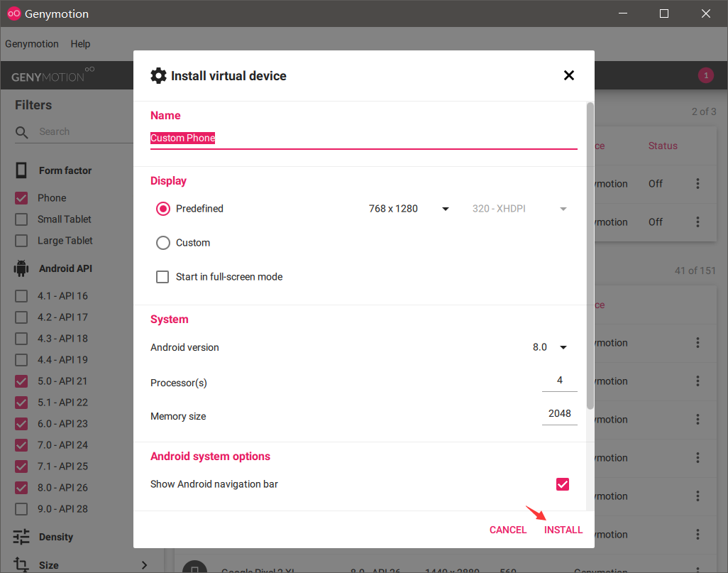The image size is (728, 573).
Task: Click the Filters heading
Action: 33,105
